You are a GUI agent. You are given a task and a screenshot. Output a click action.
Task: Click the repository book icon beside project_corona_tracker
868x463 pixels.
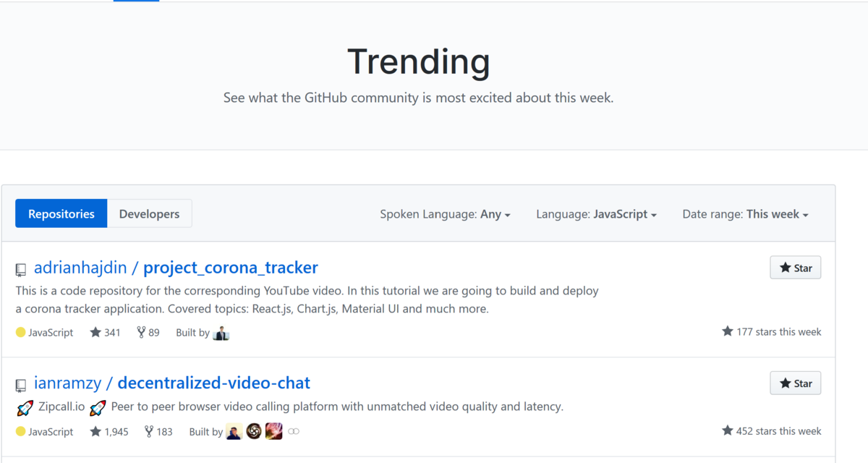coord(20,268)
